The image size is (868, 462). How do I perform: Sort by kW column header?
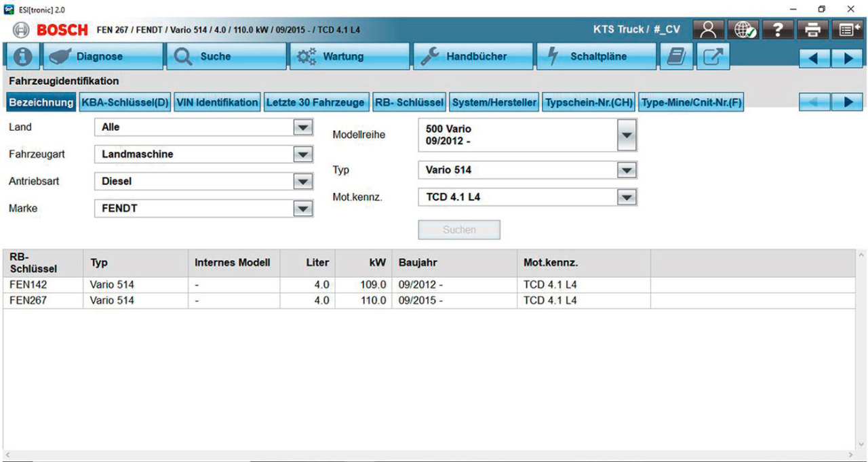point(363,263)
